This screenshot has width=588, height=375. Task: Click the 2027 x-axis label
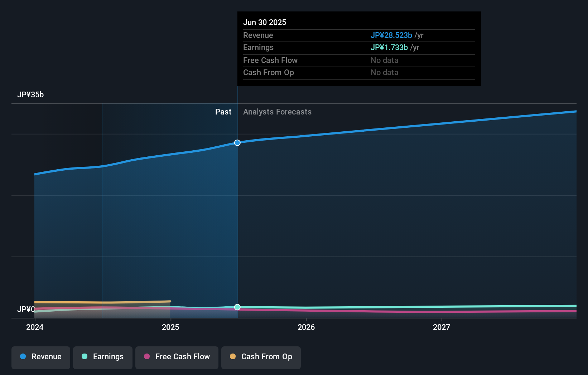click(442, 327)
